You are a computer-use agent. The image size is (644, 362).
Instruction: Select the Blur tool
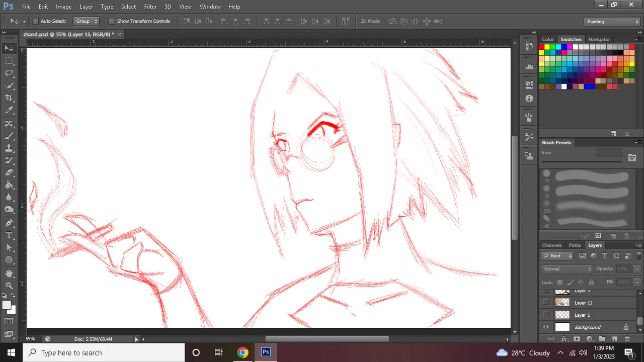pyautogui.click(x=9, y=198)
